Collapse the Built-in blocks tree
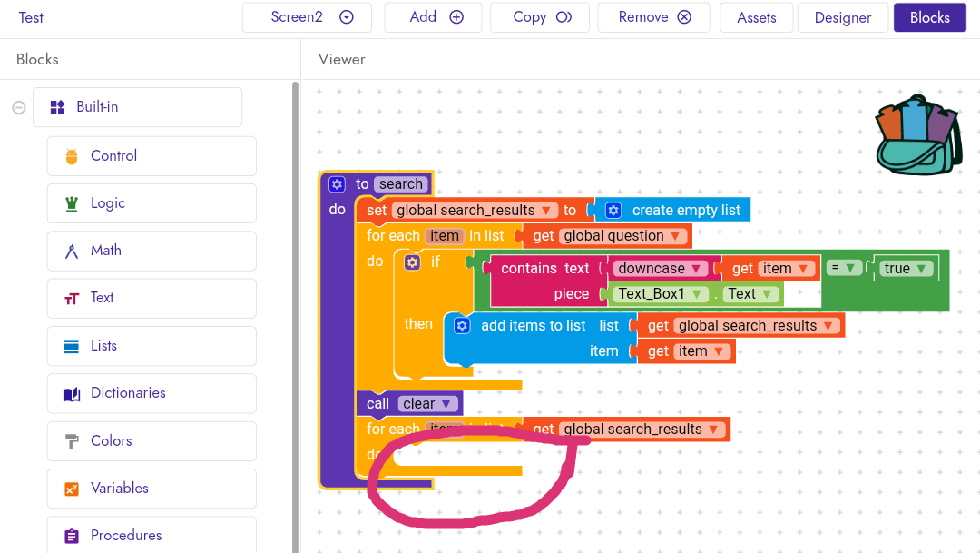This screenshot has width=980, height=553. coord(18,107)
